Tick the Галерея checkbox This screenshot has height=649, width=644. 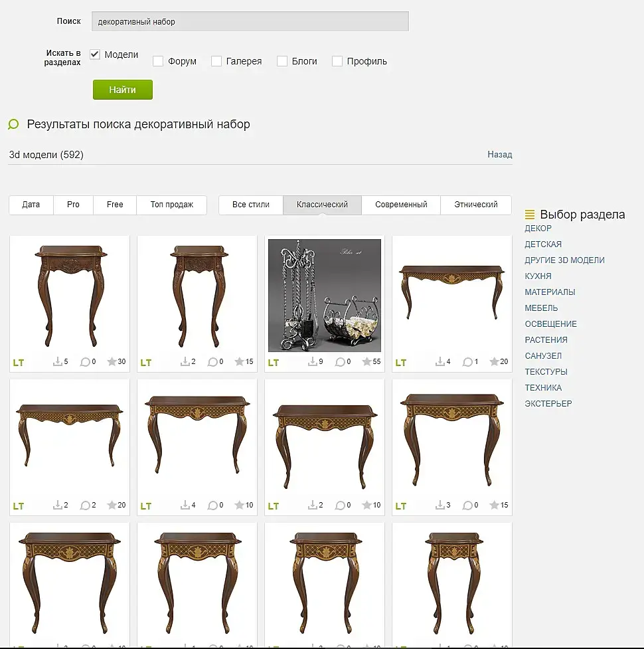(x=216, y=61)
